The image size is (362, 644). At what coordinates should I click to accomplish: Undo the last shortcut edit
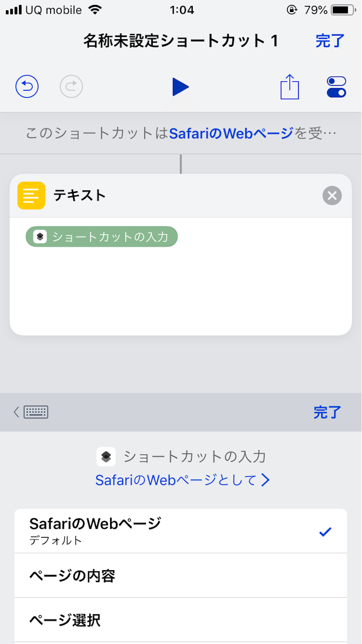click(27, 86)
